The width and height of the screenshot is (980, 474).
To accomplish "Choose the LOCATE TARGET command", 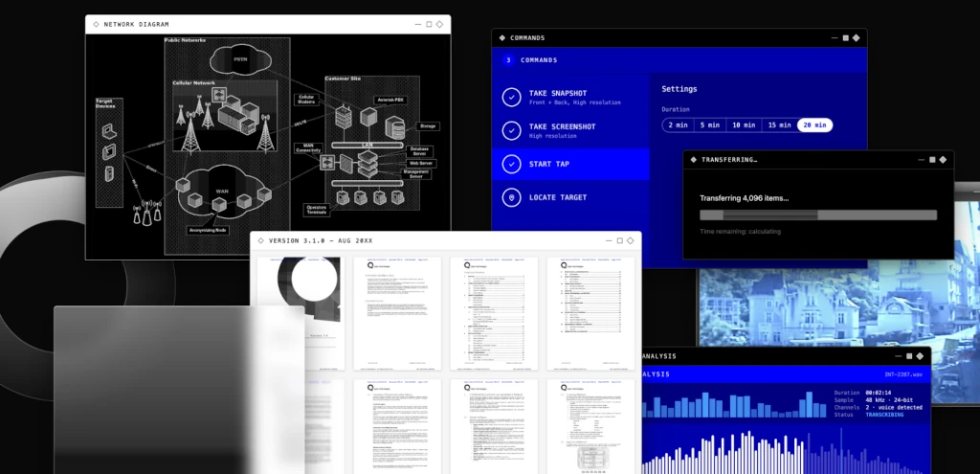I will tap(570, 197).
